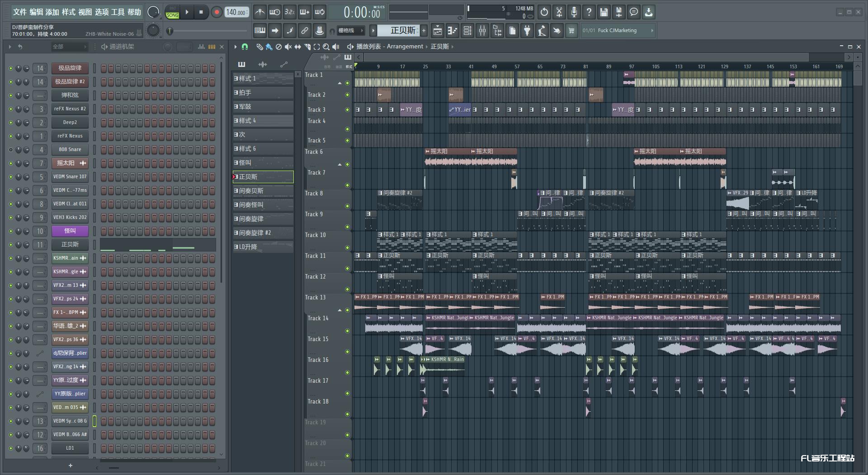Screen dimensions: 868x475
Task: Open the undo history icon
Action: (x=544, y=12)
